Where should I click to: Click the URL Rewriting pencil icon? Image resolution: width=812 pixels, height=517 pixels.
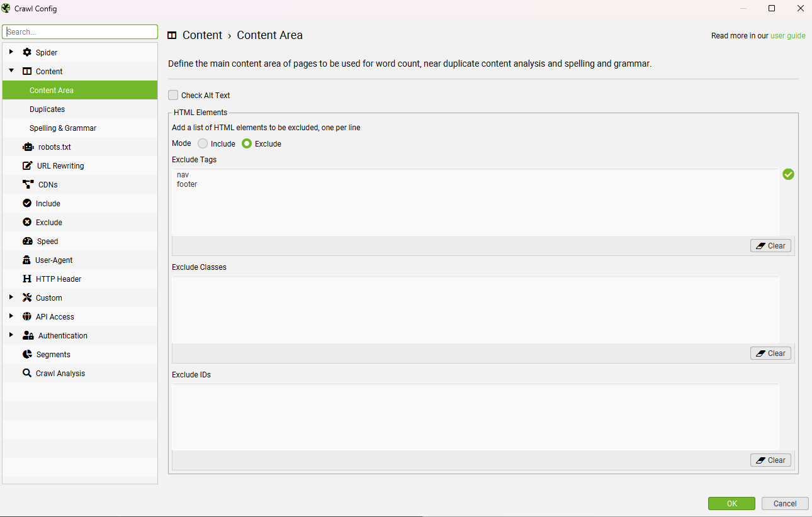click(28, 166)
